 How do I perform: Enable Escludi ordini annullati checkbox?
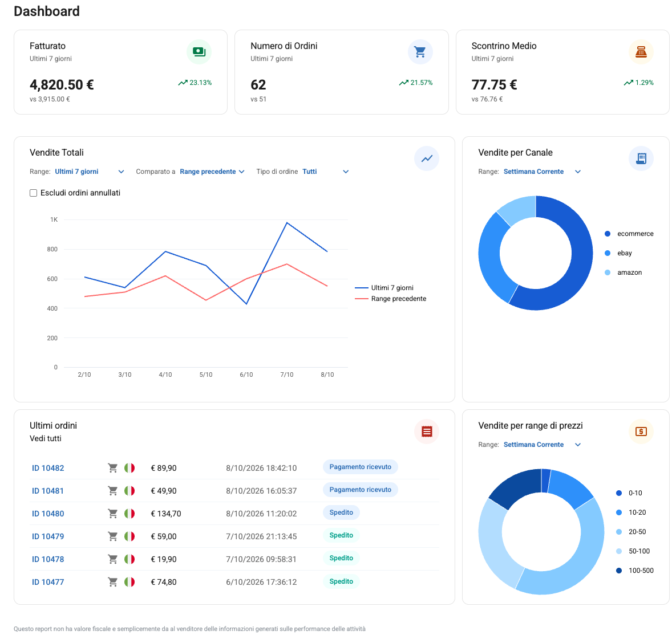[34, 193]
